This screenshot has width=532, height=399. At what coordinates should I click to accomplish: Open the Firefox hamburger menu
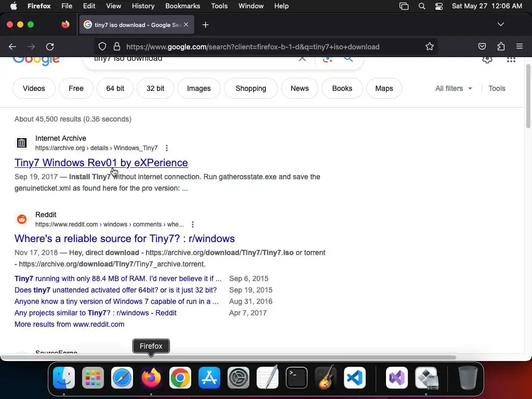[x=520, y=46]
